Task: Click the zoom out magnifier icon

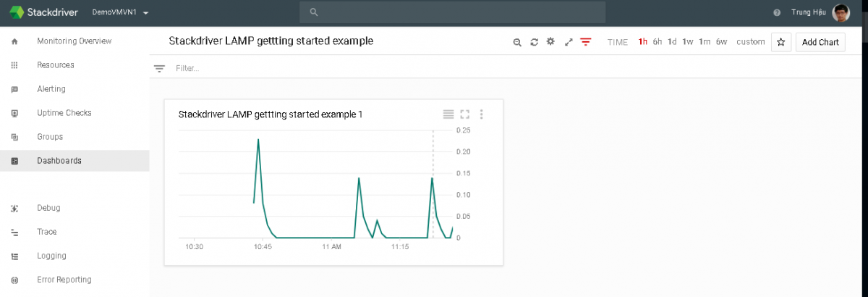Action: pos(517,42)
